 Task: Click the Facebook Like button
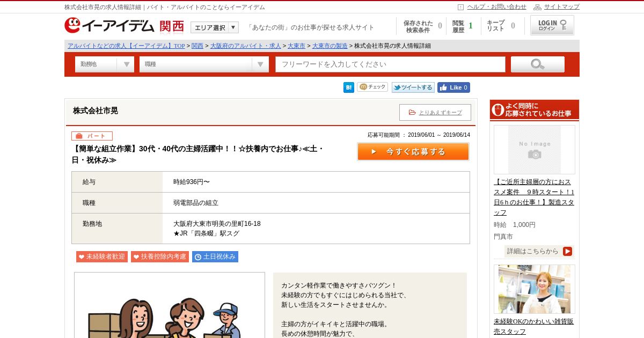coord(453,87)
